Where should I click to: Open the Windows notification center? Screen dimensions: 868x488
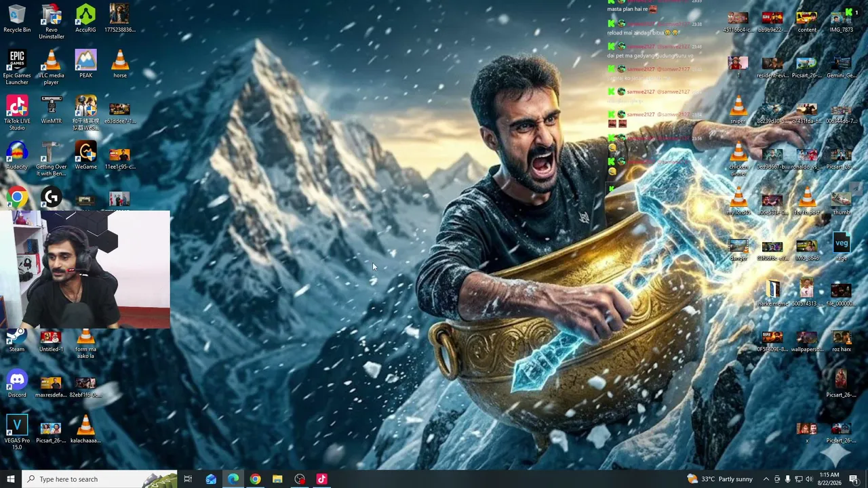[x=854, y=479]
